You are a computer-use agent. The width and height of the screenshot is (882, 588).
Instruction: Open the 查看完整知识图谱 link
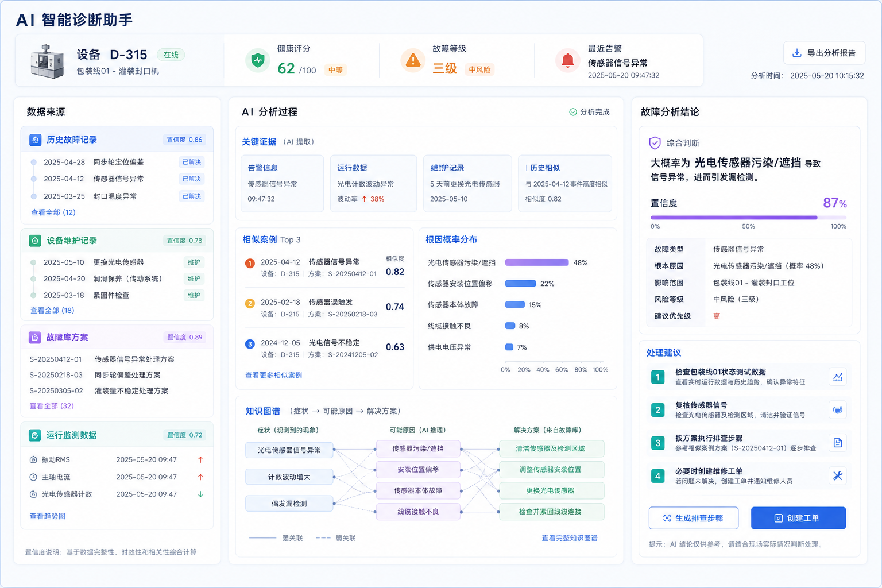click(569, 538)
